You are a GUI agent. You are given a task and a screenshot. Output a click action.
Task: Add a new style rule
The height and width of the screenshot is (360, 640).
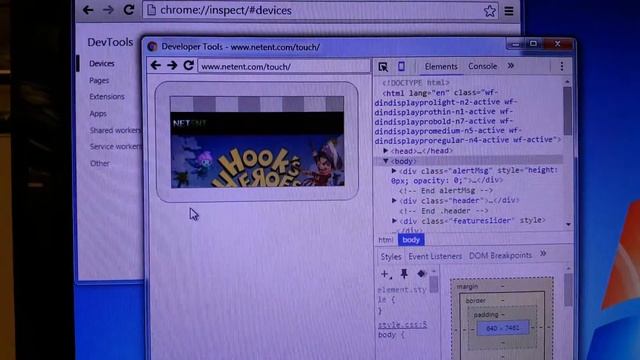pyautogui.click(x=385, y=274)
